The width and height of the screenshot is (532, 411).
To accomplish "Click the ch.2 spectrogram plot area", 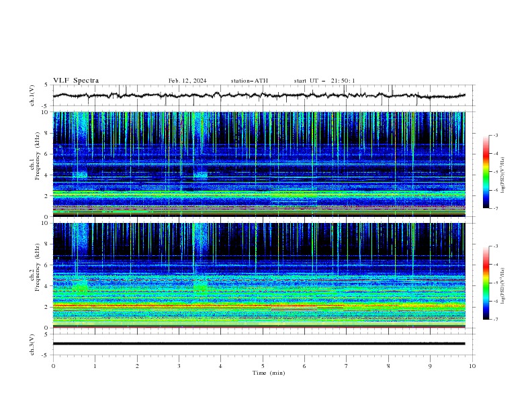I will click(259, 275).
